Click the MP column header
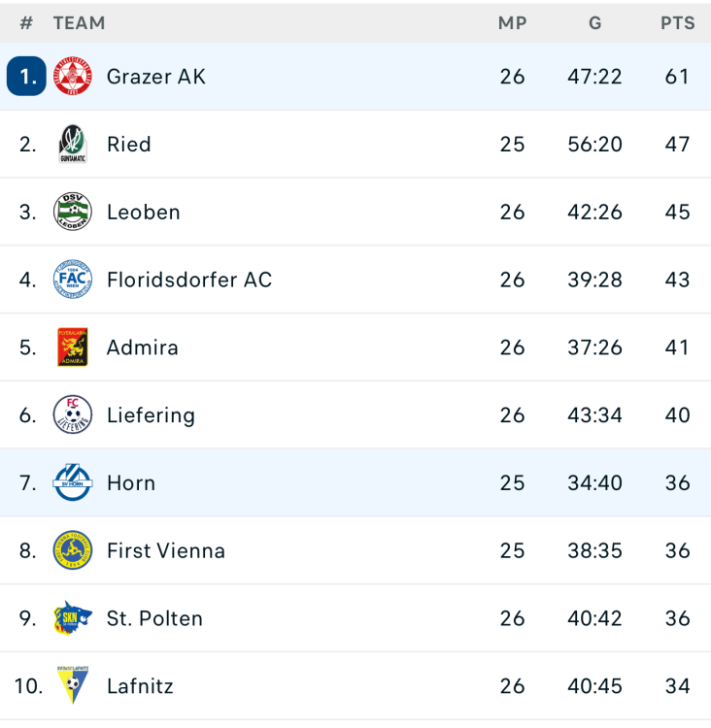 512,23
